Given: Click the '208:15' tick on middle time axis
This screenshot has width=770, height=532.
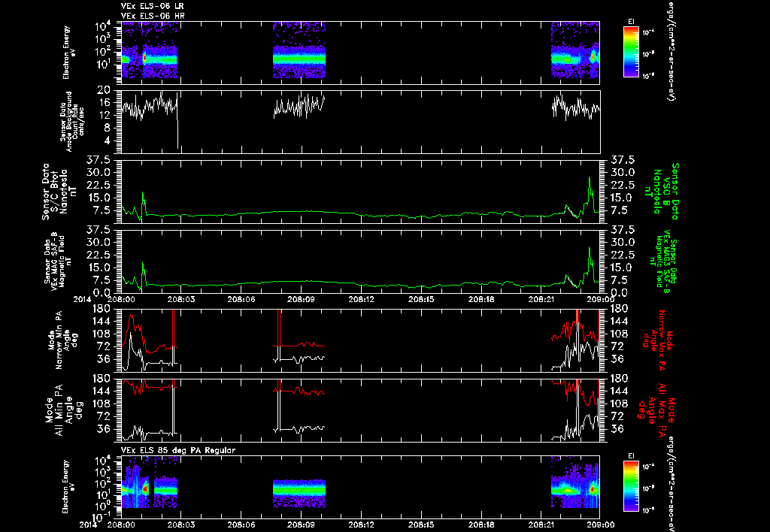Looking at the screenshot, I should tap(421, 299).
